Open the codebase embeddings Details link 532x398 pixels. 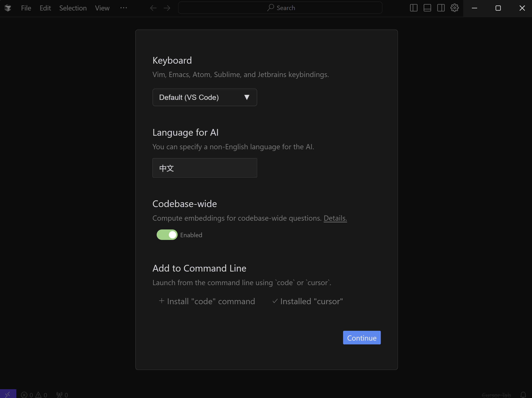[x=335, y=218]
